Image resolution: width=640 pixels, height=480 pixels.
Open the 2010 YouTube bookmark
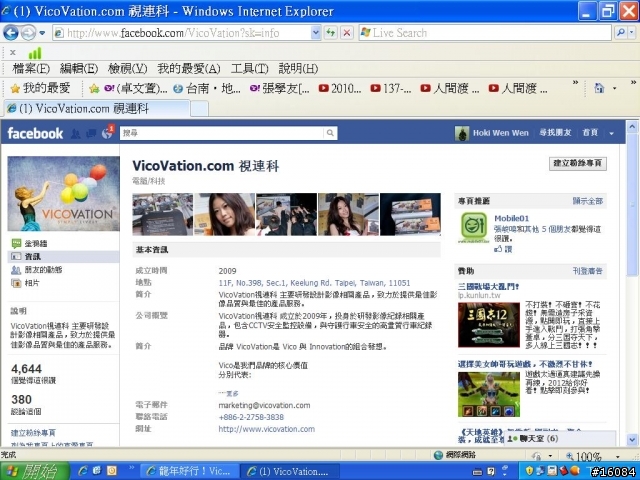(340, 88)
